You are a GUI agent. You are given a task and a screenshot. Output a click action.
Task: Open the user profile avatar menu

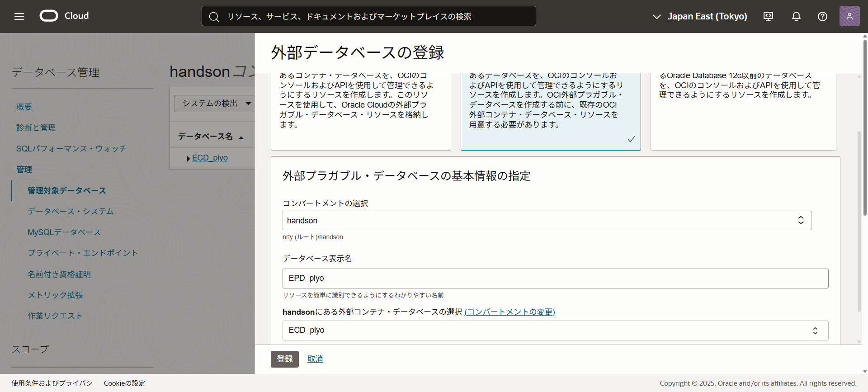point(849,16)
